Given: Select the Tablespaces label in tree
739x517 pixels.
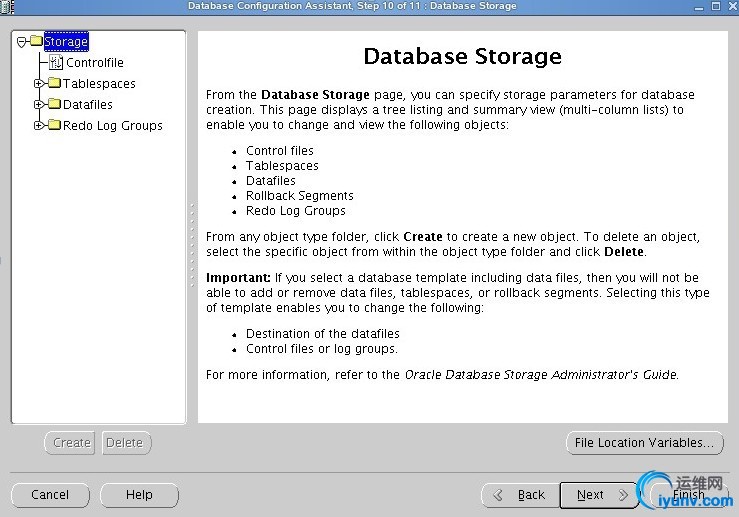Looking at the screenshot, I should [99, 84].
